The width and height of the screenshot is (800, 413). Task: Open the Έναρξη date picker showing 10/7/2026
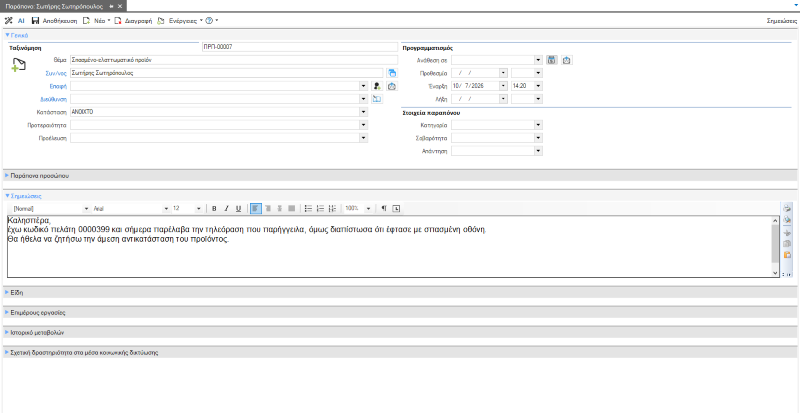pyautogui.click(x=504, y=86)
